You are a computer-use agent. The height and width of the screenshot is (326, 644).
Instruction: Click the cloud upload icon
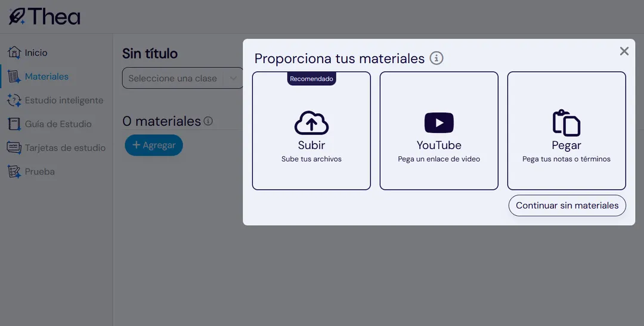coord(311,123)
